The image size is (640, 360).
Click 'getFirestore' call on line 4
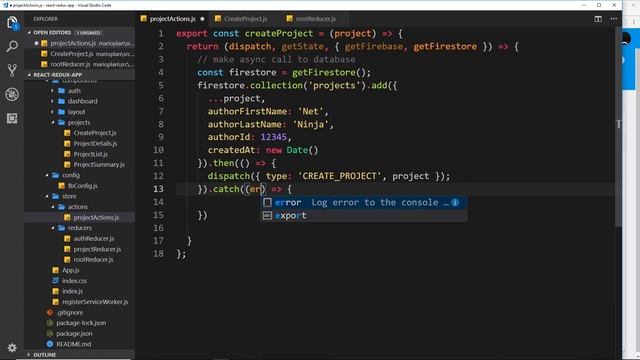(x=324, y=72)
